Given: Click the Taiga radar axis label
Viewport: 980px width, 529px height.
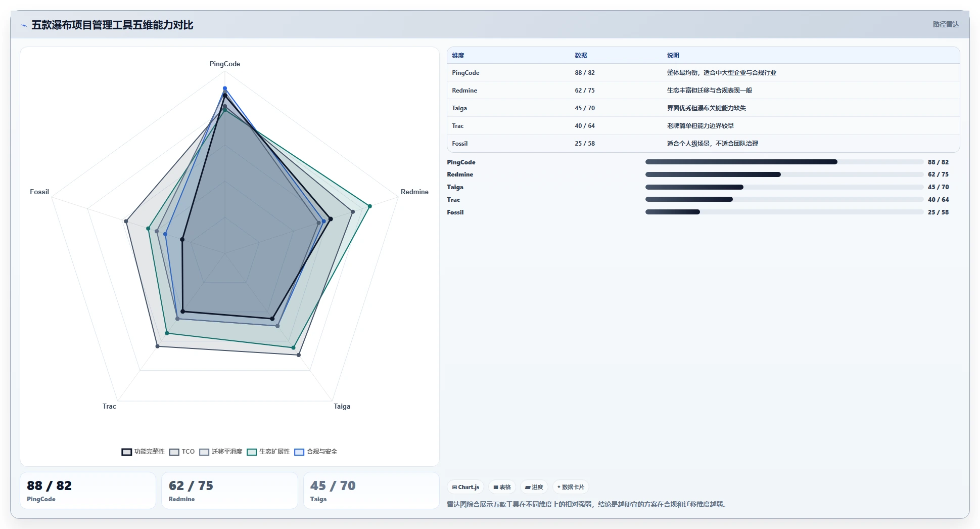Looking at the screenshot, I should (342, 406).
